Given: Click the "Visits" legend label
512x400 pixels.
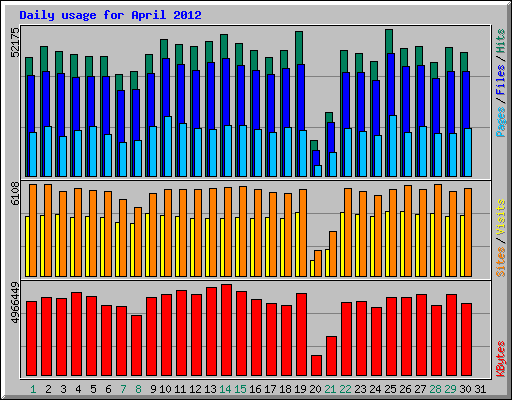Looking at the screenshot, I should [500, 217].
